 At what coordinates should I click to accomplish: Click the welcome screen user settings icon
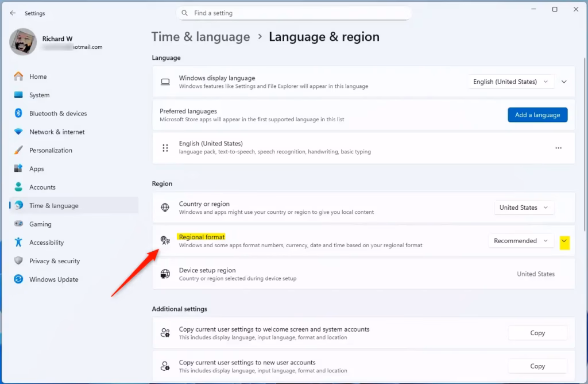point(165,333)
